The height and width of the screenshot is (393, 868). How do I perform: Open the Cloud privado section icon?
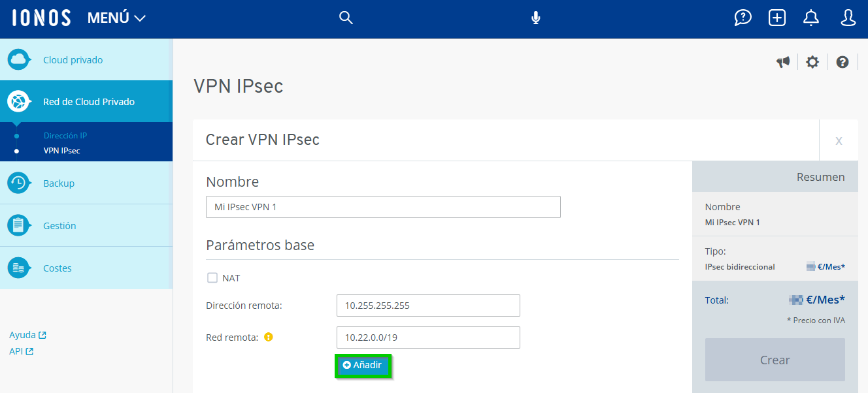click(19, 59)
